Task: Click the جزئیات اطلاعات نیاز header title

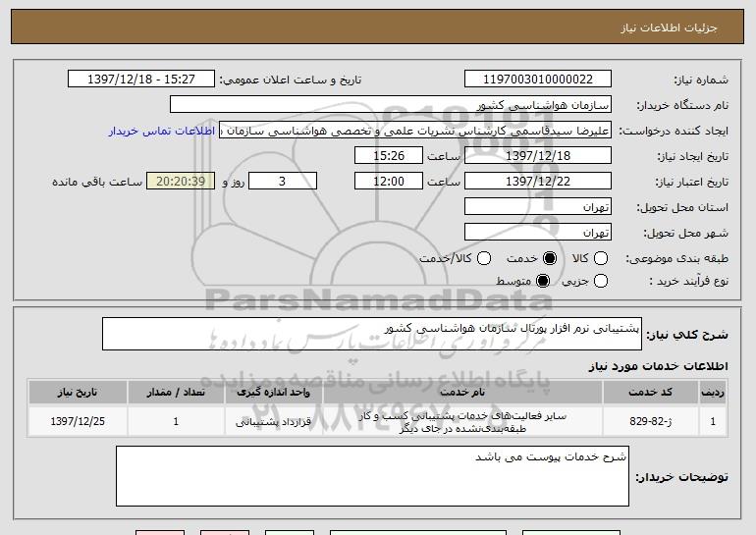Action: [669, 27]
